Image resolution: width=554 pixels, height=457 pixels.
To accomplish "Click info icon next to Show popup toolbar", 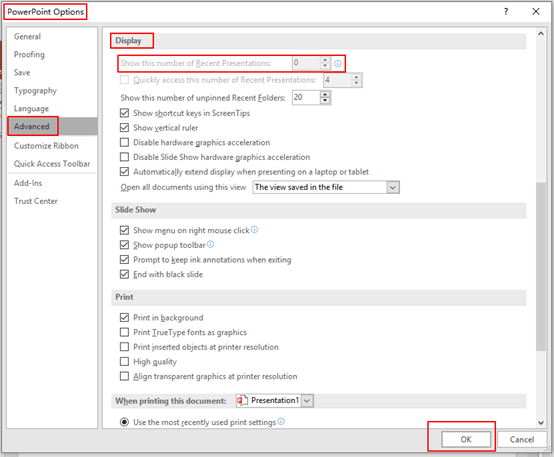I will pyautogui.click(x=210, y=244).
